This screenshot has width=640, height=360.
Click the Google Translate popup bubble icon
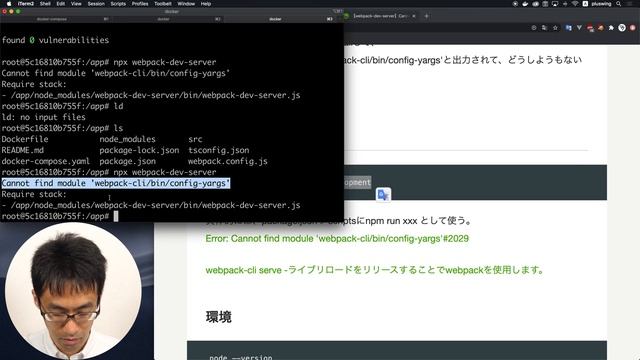383,195
